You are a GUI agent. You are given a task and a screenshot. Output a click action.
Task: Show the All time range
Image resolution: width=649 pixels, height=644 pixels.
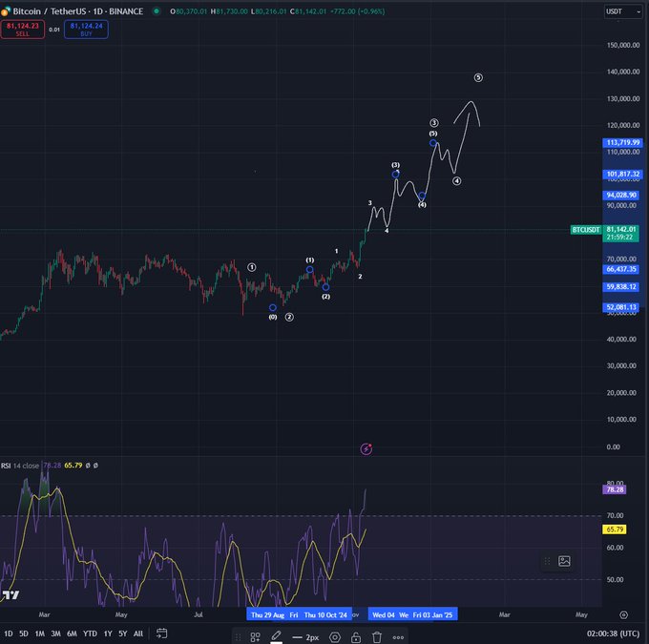click(x=138, y=634)
